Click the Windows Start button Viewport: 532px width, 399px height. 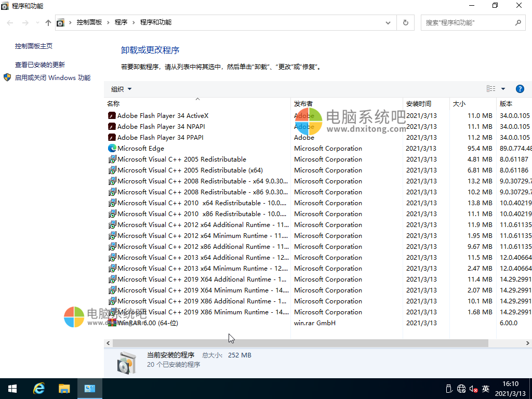12,389
